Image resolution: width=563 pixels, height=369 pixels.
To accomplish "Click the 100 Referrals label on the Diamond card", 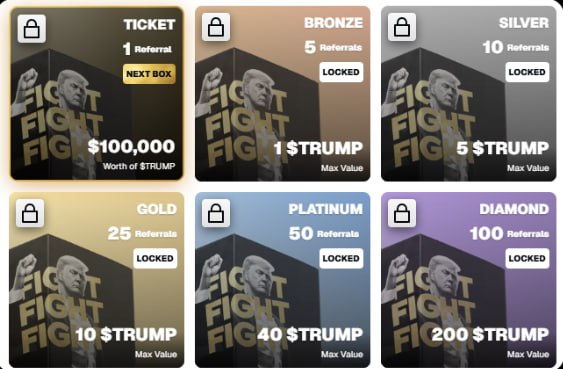I will click(509, 233).
